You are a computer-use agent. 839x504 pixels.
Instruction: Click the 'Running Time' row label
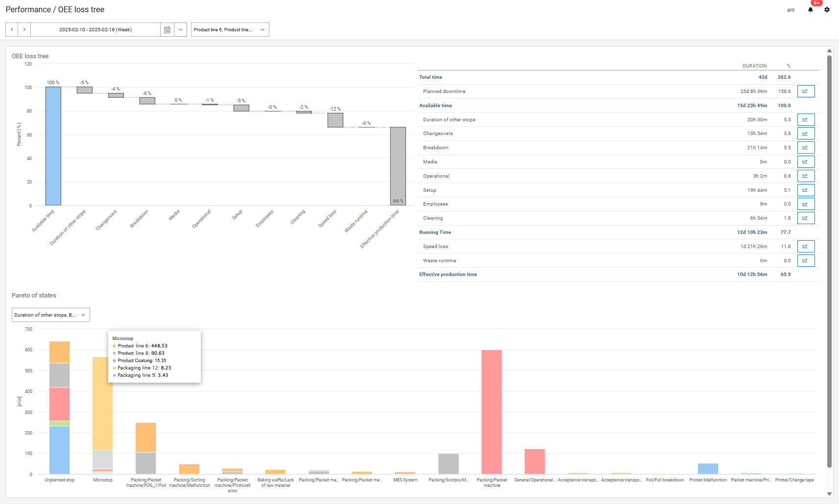pos(435,232)
